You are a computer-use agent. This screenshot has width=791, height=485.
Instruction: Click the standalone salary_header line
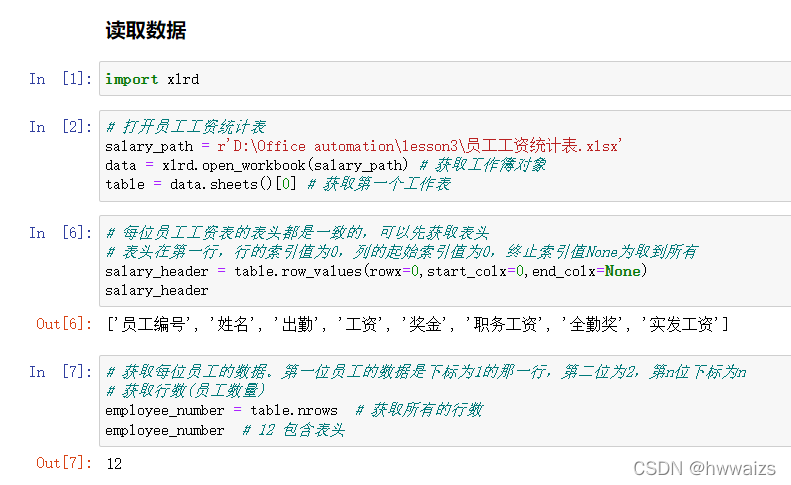click(156, 291)
